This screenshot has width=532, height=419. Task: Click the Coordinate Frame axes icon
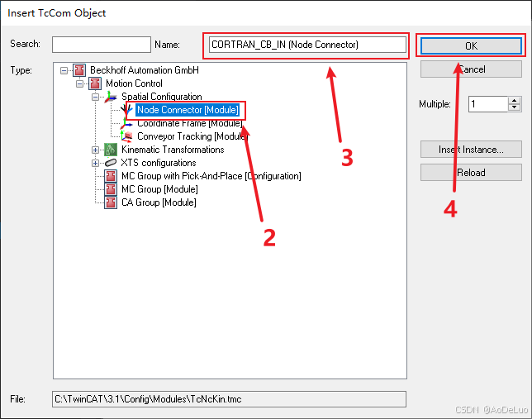click(126, 123)
